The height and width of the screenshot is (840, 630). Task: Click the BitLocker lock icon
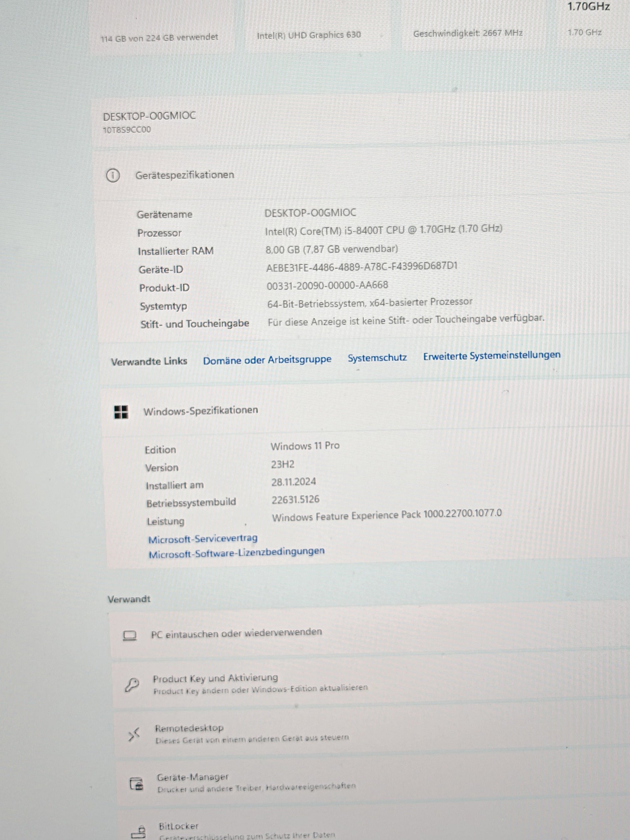click(x=139, y=831)
